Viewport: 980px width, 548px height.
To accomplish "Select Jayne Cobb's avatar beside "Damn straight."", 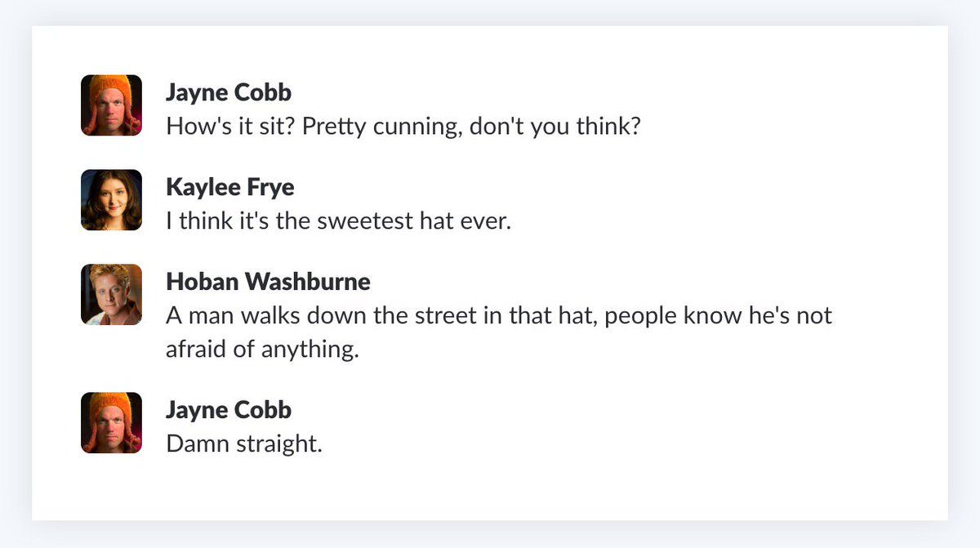I will 112,422.
